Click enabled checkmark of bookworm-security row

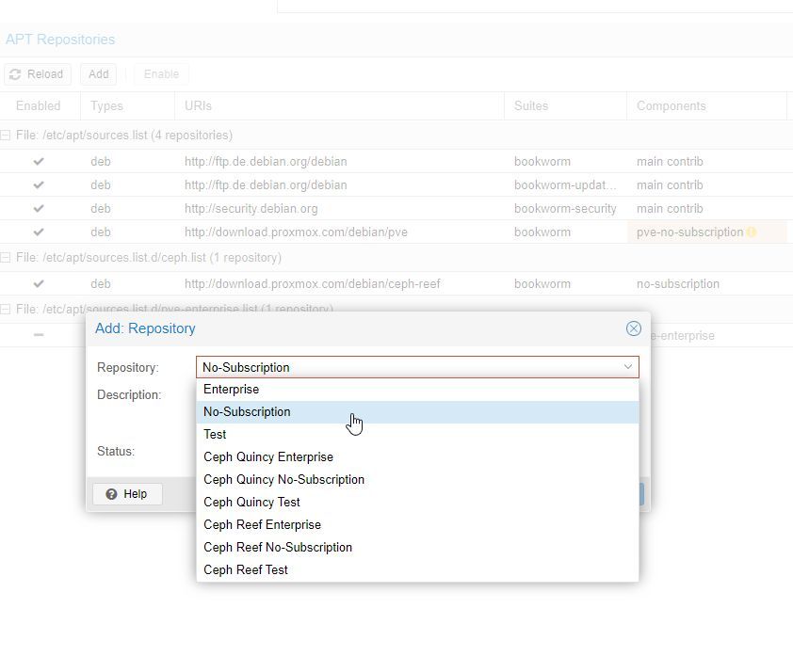click(39, 209)
